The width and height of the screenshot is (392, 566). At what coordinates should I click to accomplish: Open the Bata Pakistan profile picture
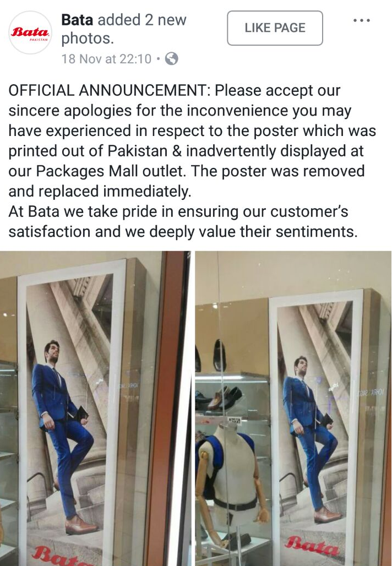(x=30, y=33)
